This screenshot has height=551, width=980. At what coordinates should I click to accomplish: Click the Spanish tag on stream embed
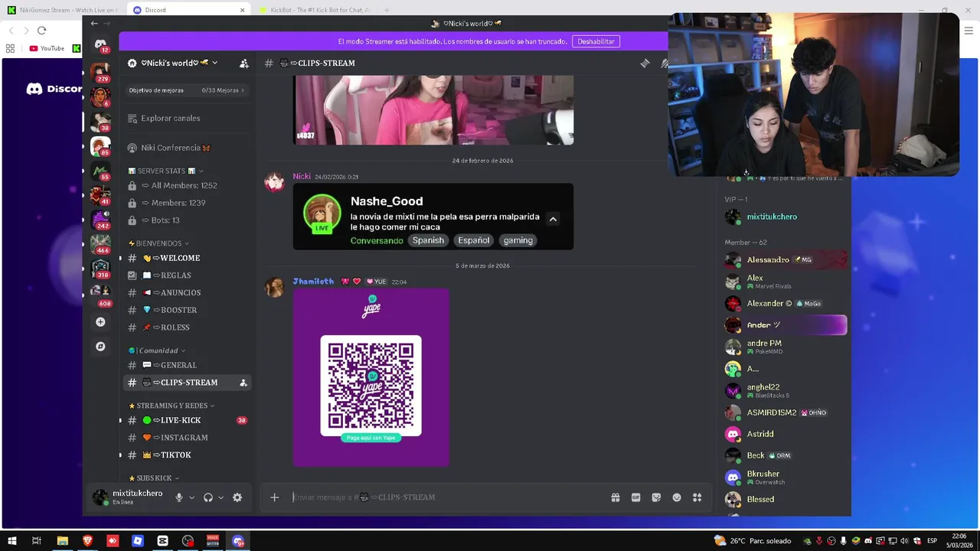[x=428, y=240]
